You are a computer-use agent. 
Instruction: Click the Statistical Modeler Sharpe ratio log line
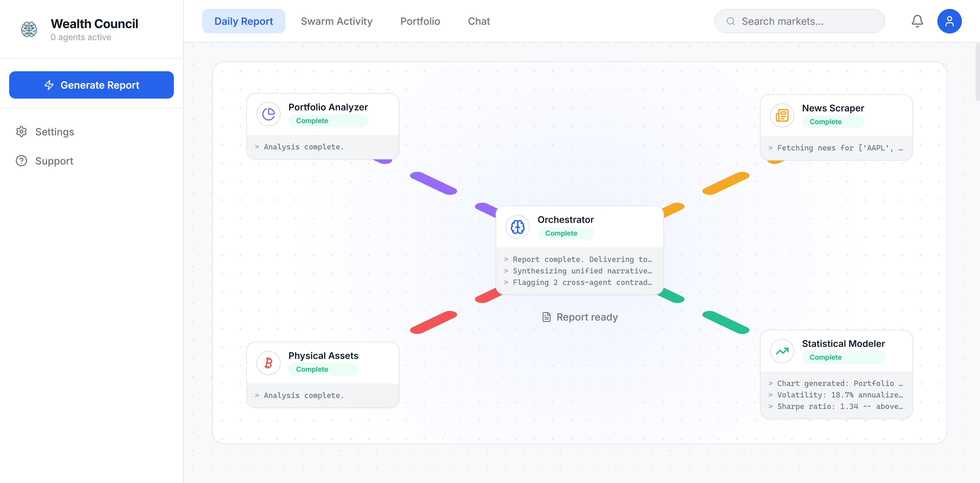[x=836, y=406]
